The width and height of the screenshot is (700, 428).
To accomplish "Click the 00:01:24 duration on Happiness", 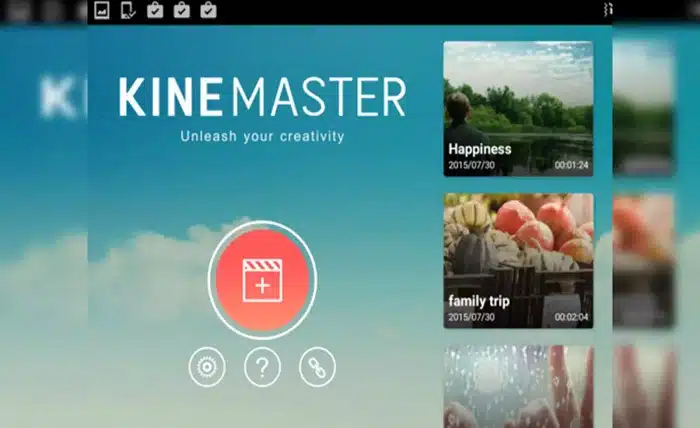I will (x=571, y=165).
